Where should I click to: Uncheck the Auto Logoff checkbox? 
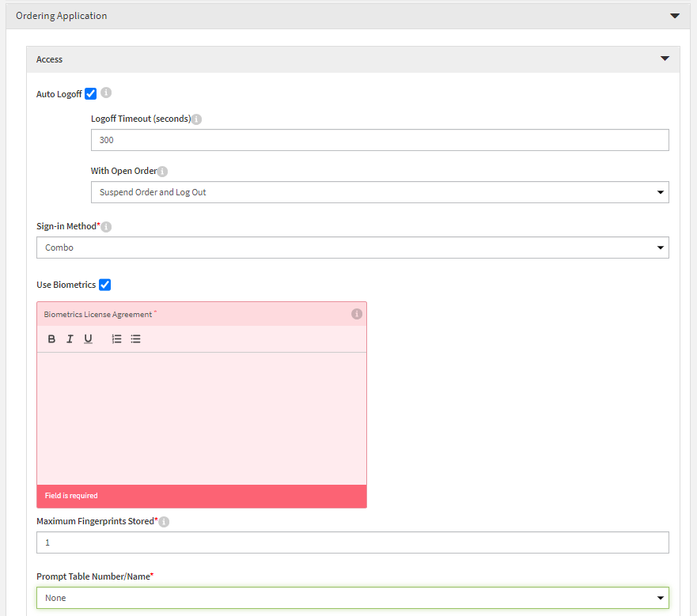coord(90,93)
